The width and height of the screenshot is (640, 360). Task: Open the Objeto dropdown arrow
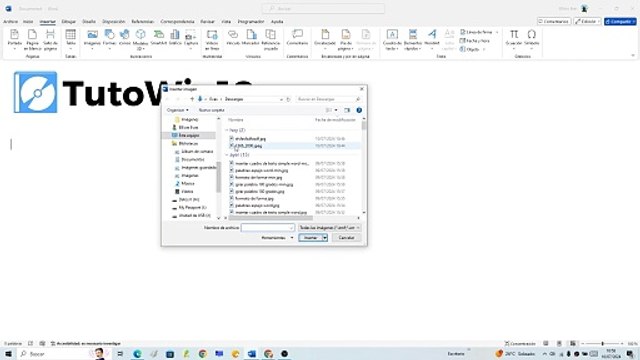pos(484,49)
